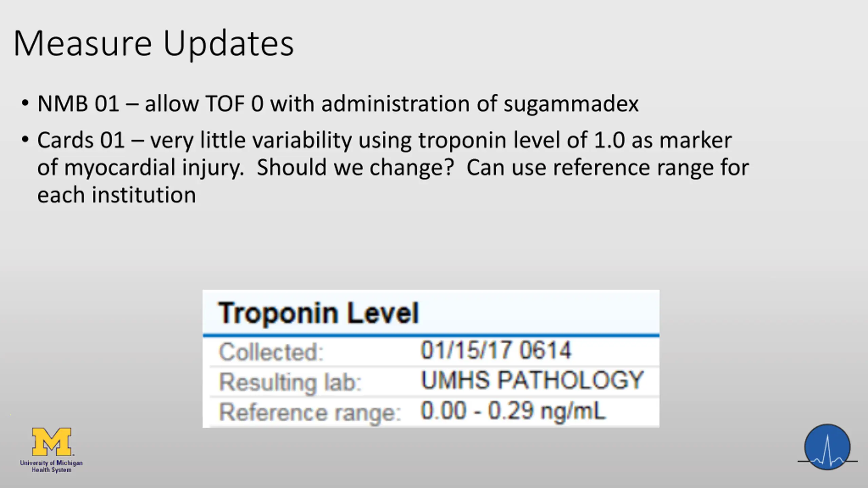
Task: Click the 'each institution' text line
Action: (117, 195)
